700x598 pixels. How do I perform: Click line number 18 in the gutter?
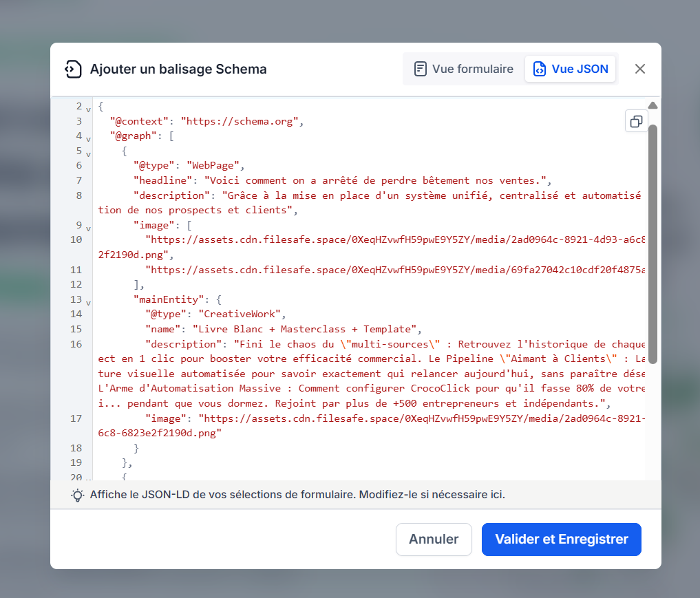76,448
